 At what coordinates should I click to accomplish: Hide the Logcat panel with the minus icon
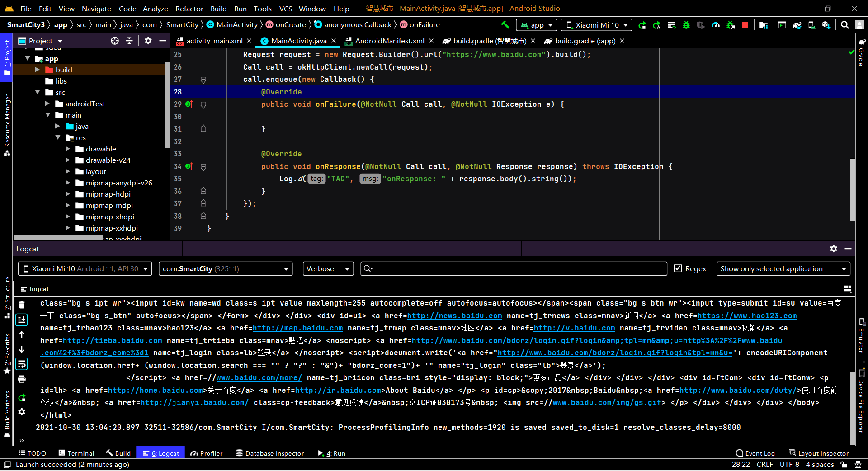848,249
